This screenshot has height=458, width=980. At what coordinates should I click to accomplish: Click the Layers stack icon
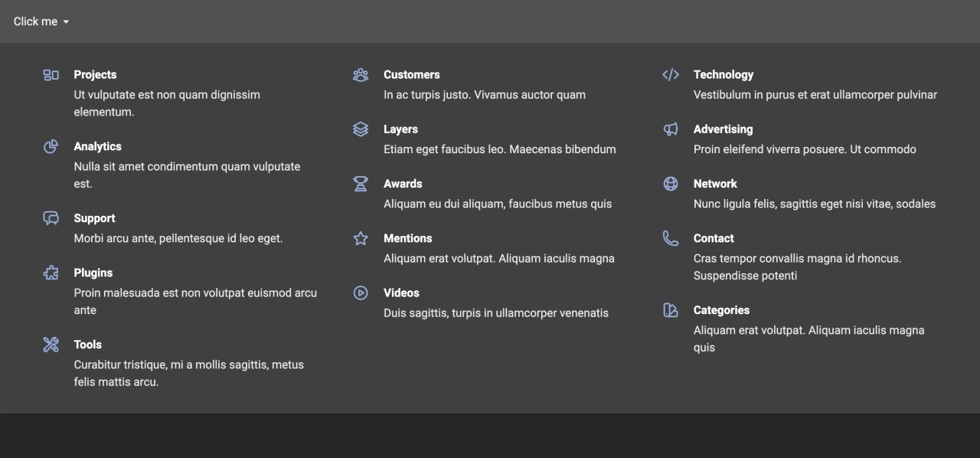[x=361, y=129]
